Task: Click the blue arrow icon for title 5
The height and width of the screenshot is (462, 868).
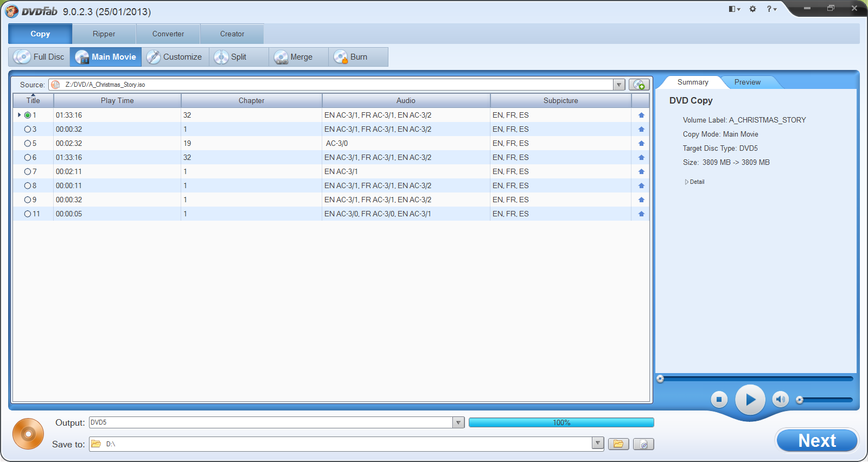Action: click(641, 143)
